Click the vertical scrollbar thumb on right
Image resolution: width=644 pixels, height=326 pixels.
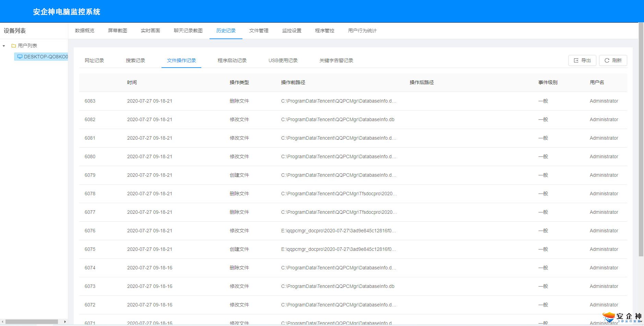[641, 140]
